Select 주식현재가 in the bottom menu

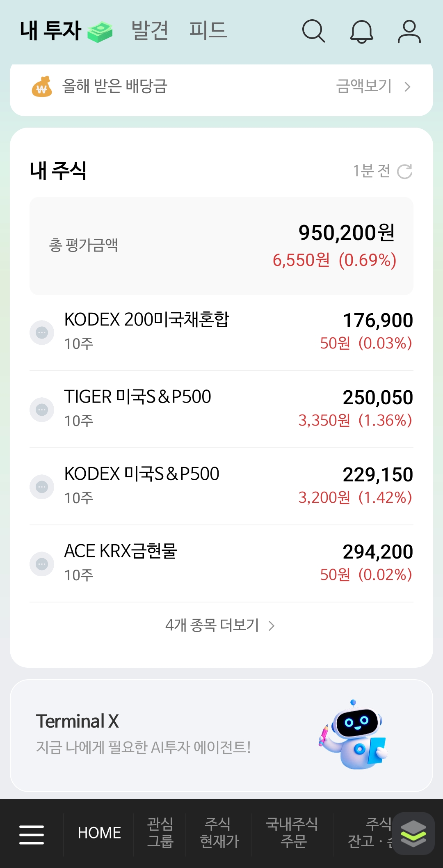(x=219, y=833)
